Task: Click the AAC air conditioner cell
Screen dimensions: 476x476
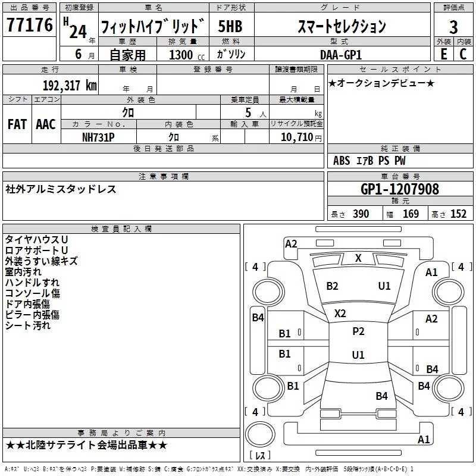Action: [46, 124]
